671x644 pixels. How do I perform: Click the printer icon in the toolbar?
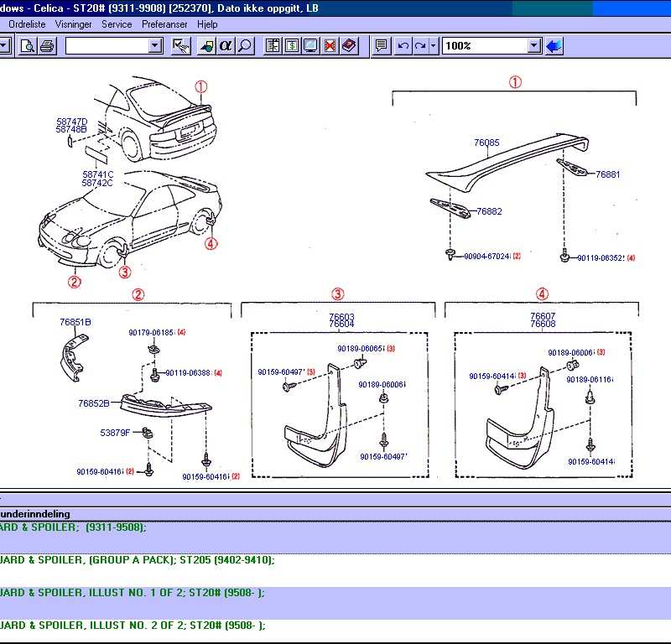pyautogui.click(x=47, y=46)
